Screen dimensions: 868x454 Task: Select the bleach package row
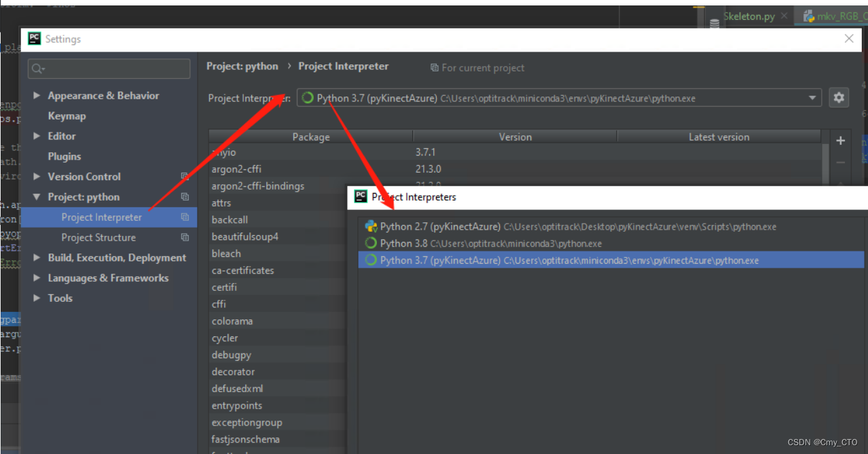[x=278, y=254]
